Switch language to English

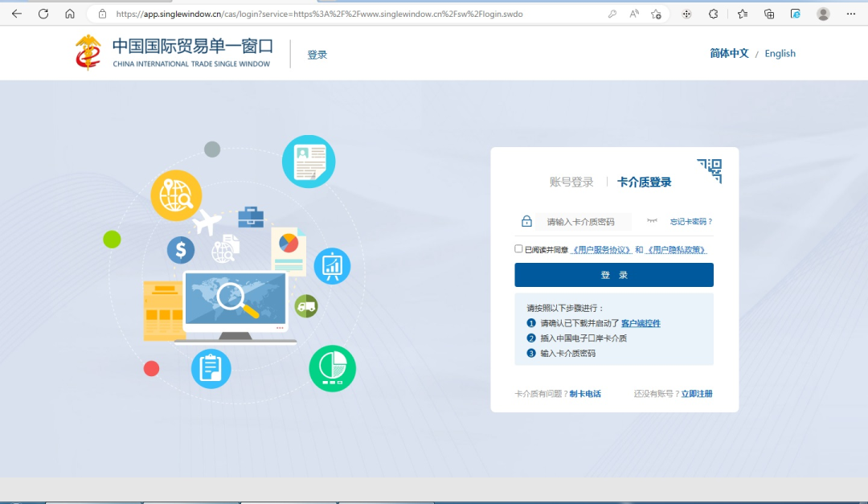(x=780, y=54)
